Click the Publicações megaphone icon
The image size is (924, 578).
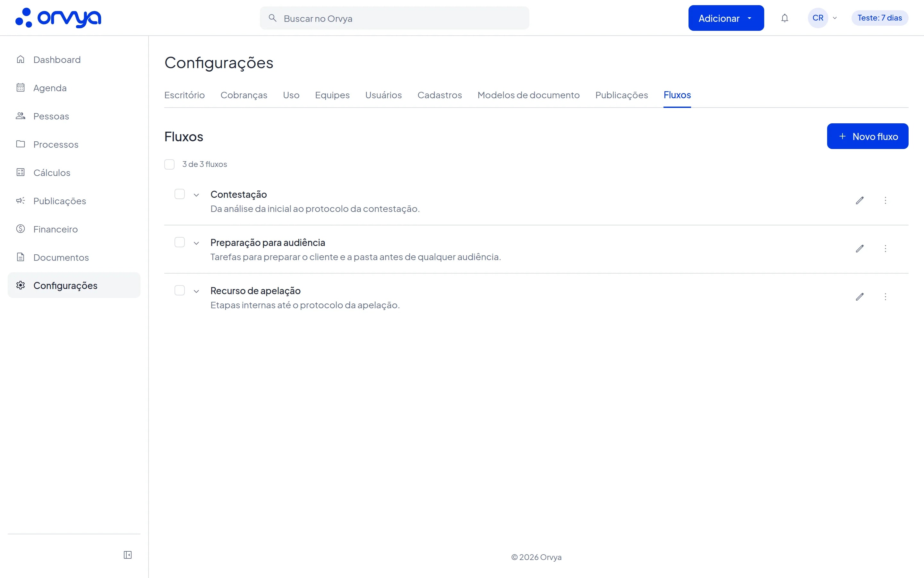21,201
